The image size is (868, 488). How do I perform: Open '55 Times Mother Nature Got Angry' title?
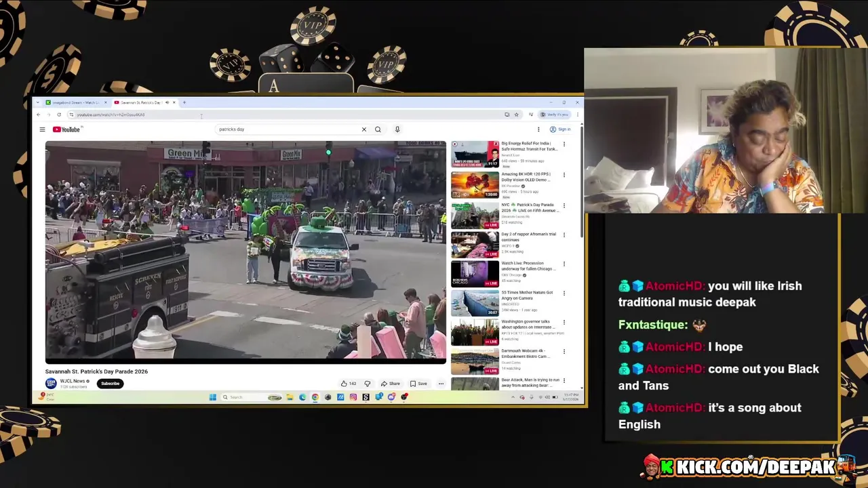coord(527,295)
